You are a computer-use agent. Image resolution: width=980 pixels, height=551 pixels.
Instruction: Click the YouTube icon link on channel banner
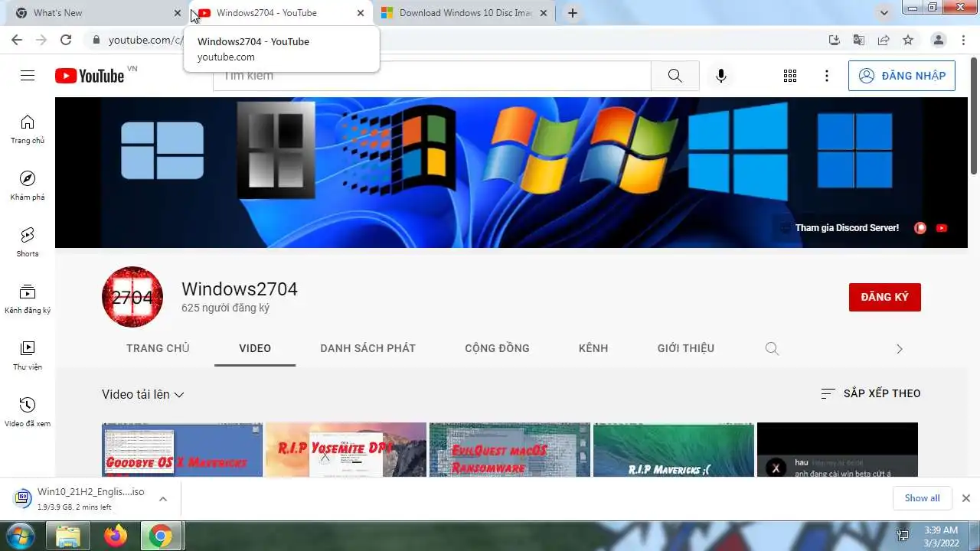coord(942,227)
